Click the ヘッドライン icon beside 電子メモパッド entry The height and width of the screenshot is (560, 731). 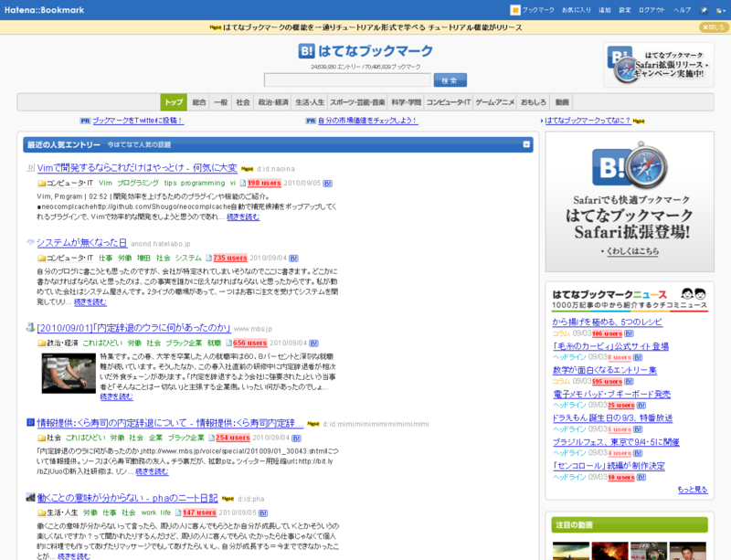tap(567, 406)
